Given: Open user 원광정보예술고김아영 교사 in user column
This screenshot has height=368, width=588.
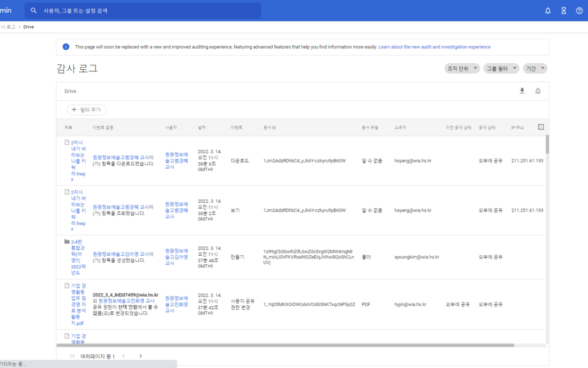Looking at the screenshot, I should [x=176, y=257].
